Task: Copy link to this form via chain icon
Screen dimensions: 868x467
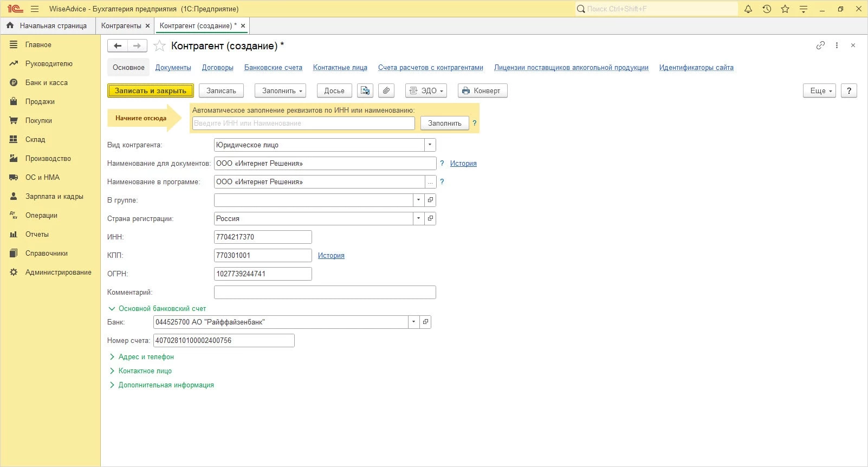Action: (820, 46)
